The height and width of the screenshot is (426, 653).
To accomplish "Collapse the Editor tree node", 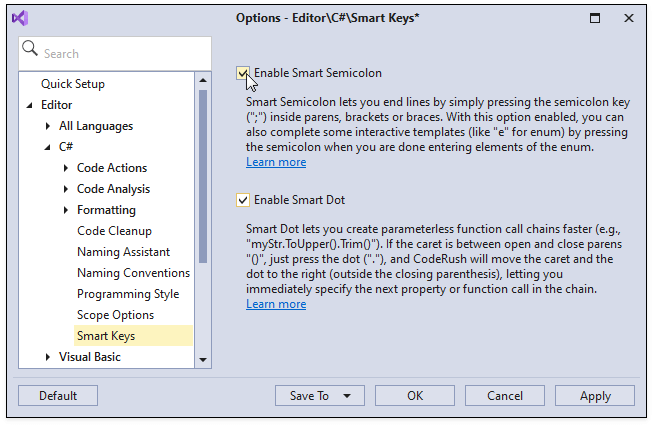I will (x=29, y=105).
